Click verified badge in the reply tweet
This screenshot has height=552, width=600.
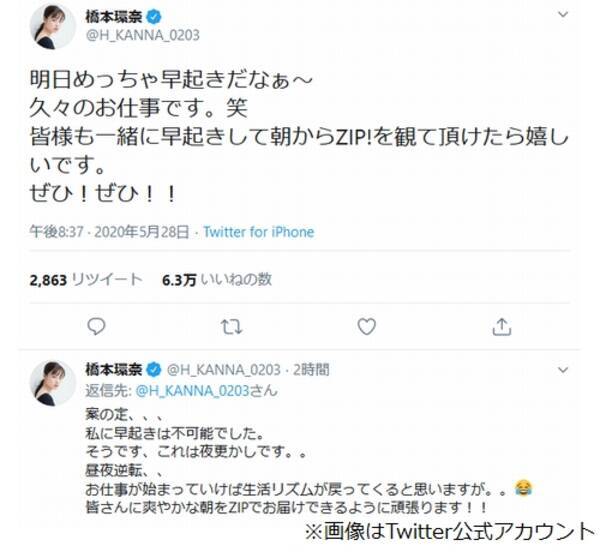[154, 370]
